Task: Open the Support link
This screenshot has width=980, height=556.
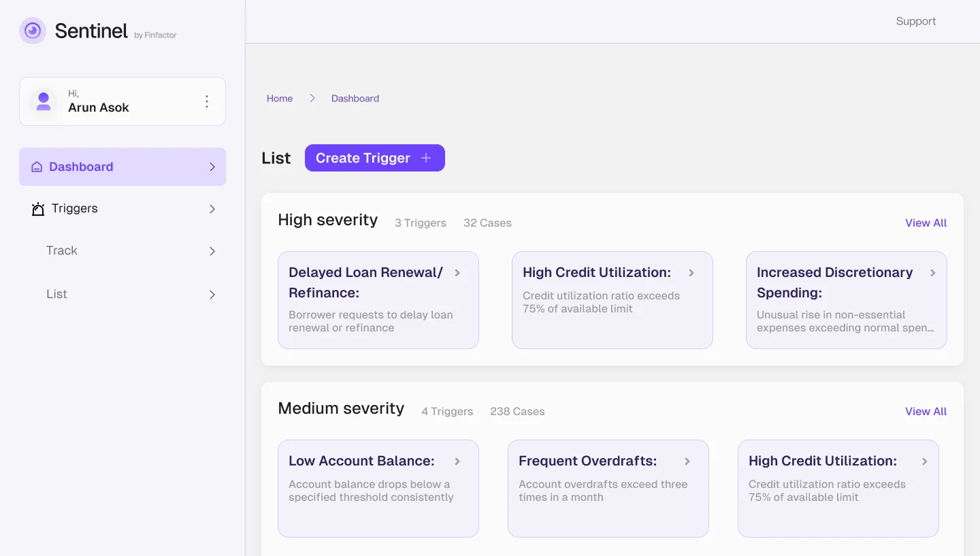Action: 915,21
